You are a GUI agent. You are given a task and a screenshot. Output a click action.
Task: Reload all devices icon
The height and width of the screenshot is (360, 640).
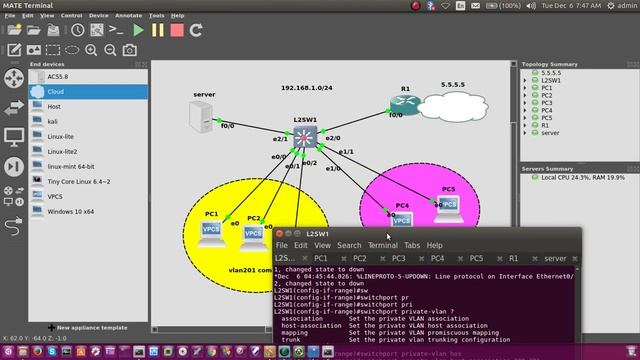pos(196,30)
